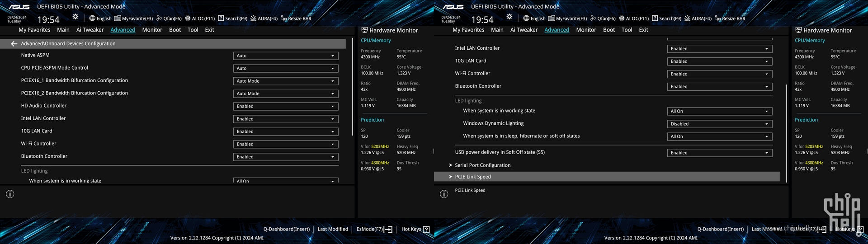Open 'When system is in working state' dropdown, right screen
The height and width of the screenshot is (244, 868).
tap(720, 111)
